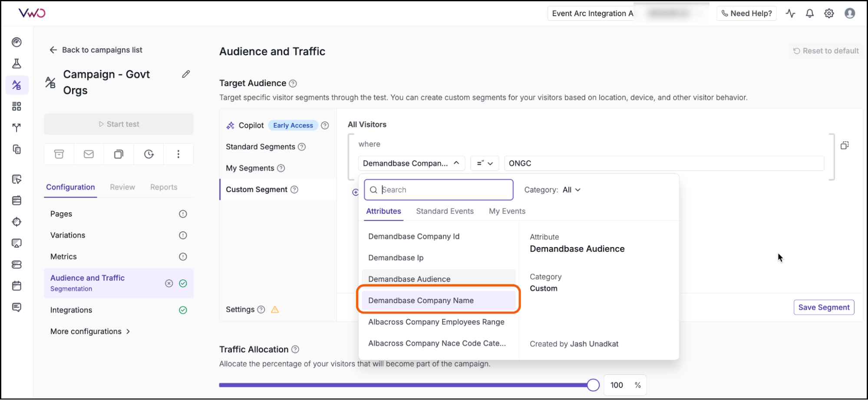Click help icon beside Custom Segment

pyautogui.click(x=294, y=189)
